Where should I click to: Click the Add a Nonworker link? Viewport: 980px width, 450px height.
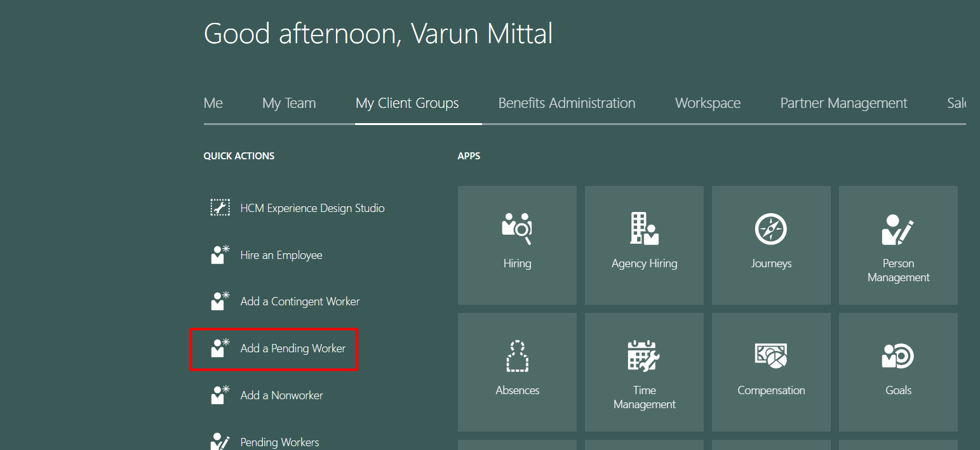point(281,395)
